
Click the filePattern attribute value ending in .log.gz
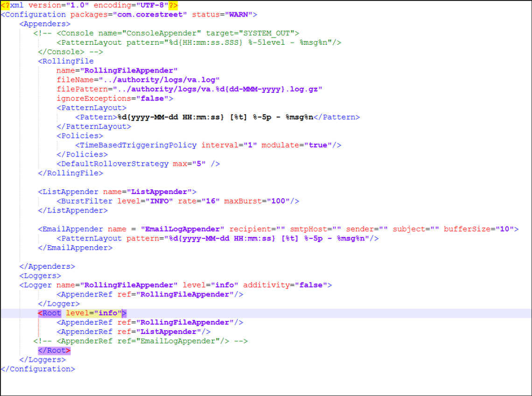pos(212,89)
